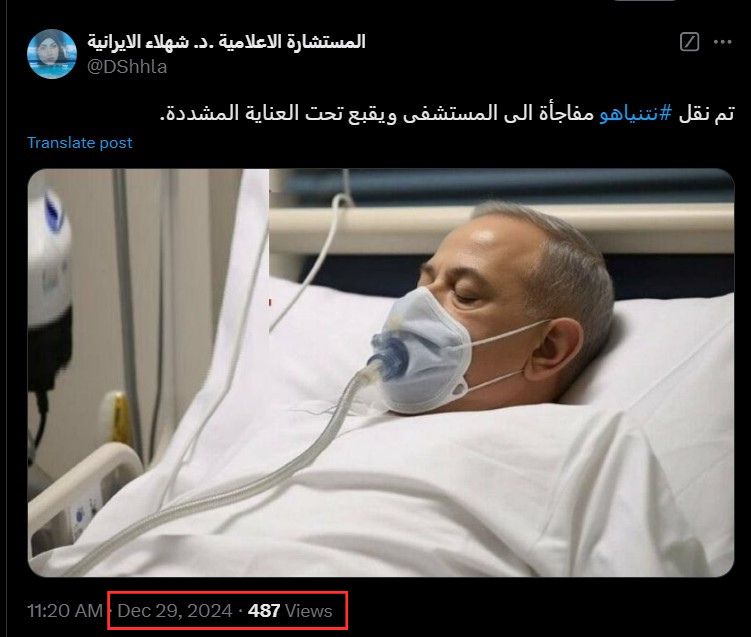751x637 pixels.
Task: Open the blue #نتنياهو hashtag
Action: 636,114
